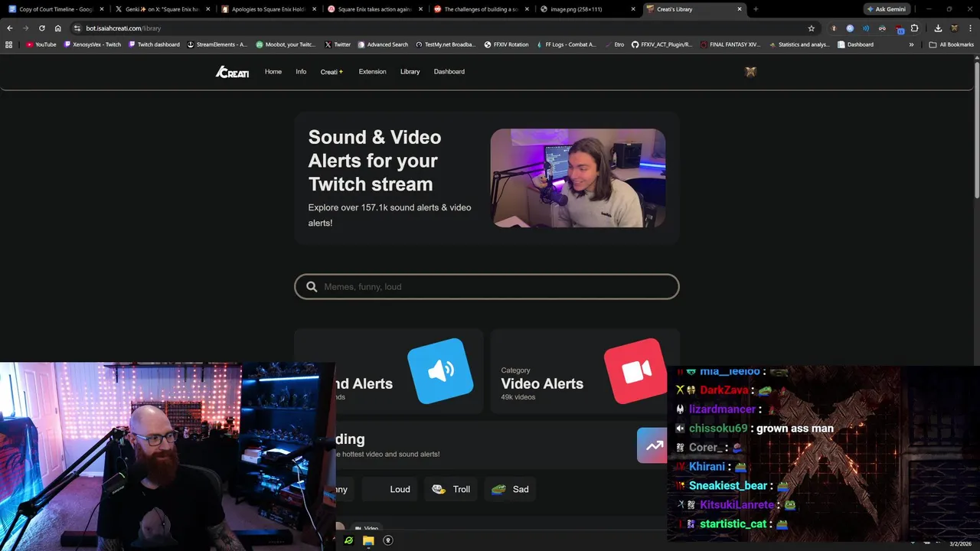Open the Extension nav link
This screenshot has width=980, height=551.
click(372, 72)
